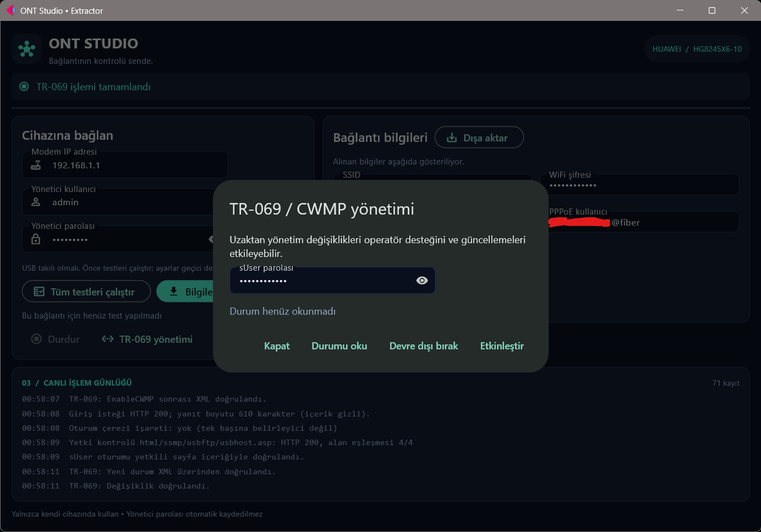Maximize the ONT Studio window
761x532 pixels.
(712, 10)
